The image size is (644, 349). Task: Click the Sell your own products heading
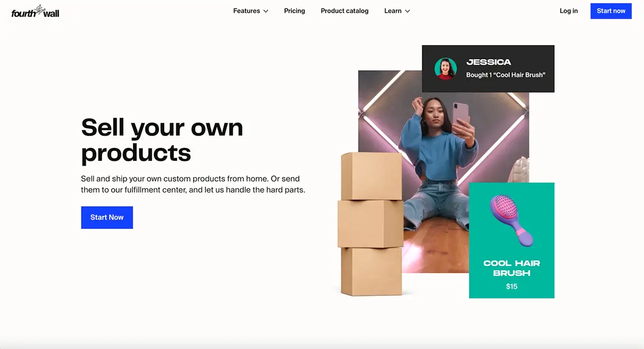pyautogui.click(x=162, y=140)
